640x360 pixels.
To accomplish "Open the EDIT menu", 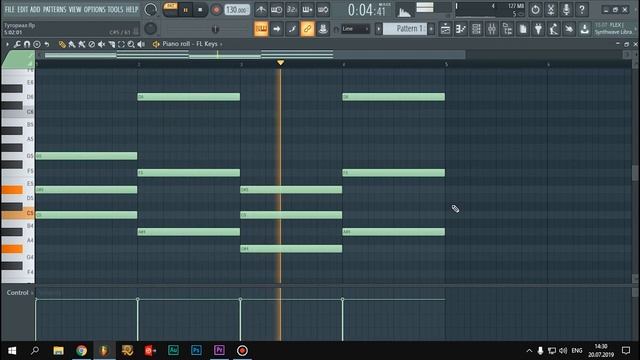I will pyautogui.click(x=22, y=9).
